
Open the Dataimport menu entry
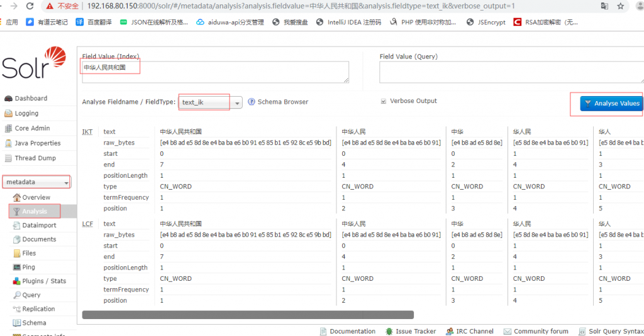tap(39, 225)
